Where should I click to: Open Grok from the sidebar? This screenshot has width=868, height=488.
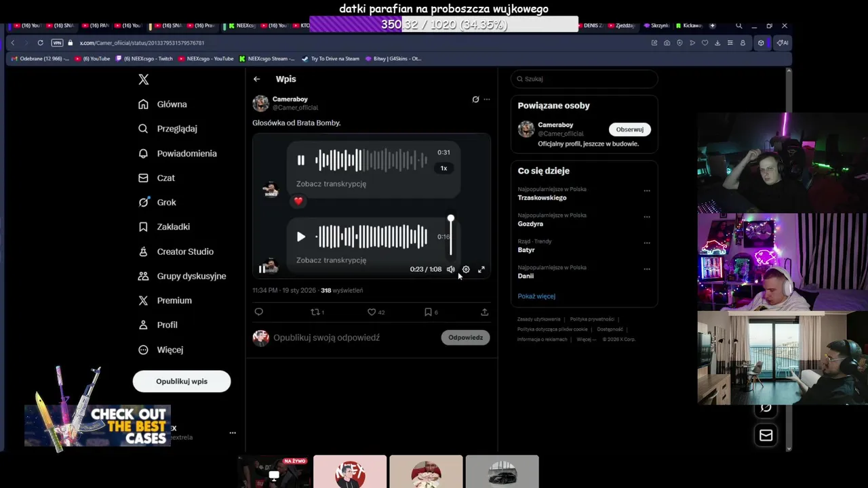click(157, 202)
